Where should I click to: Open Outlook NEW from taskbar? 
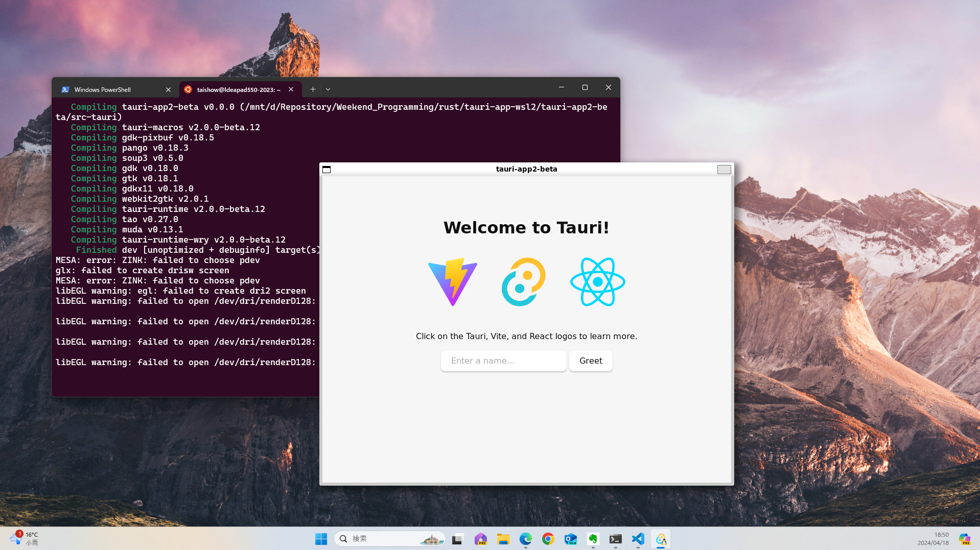pyautogui.click(x=571, y=539)
